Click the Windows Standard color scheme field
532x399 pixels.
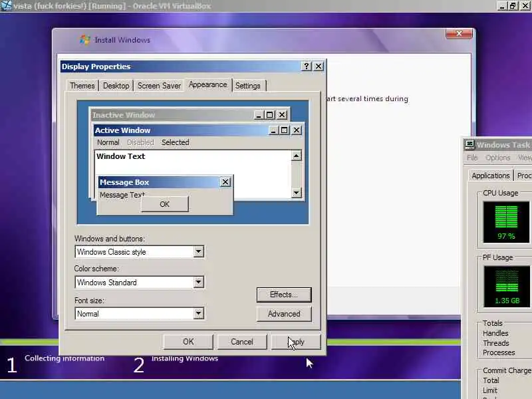click(x=139, y=282)
